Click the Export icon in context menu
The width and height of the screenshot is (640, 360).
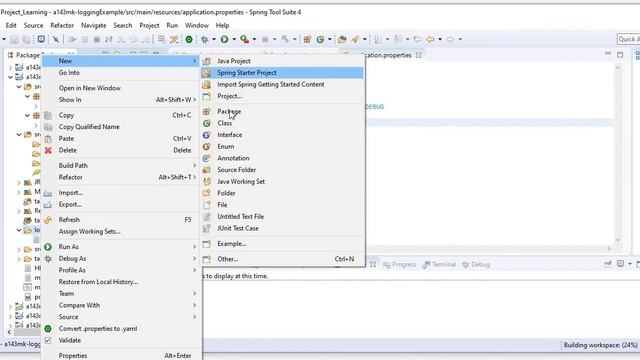[48, 204]
